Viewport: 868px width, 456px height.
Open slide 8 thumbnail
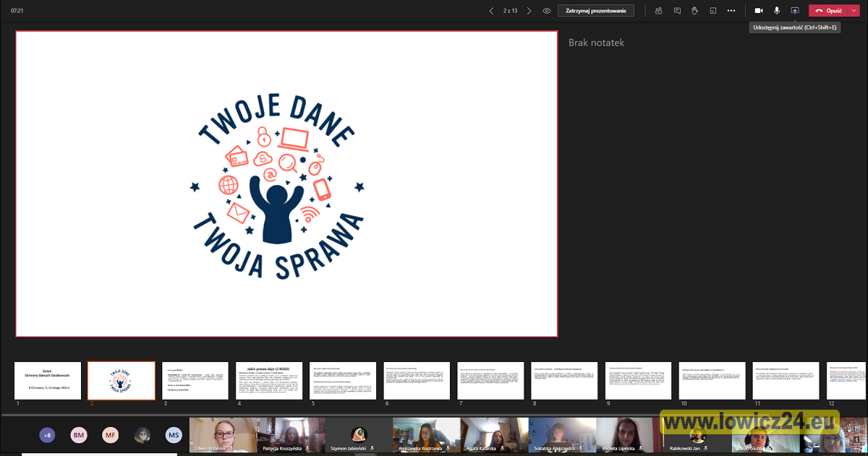(564, 380)
